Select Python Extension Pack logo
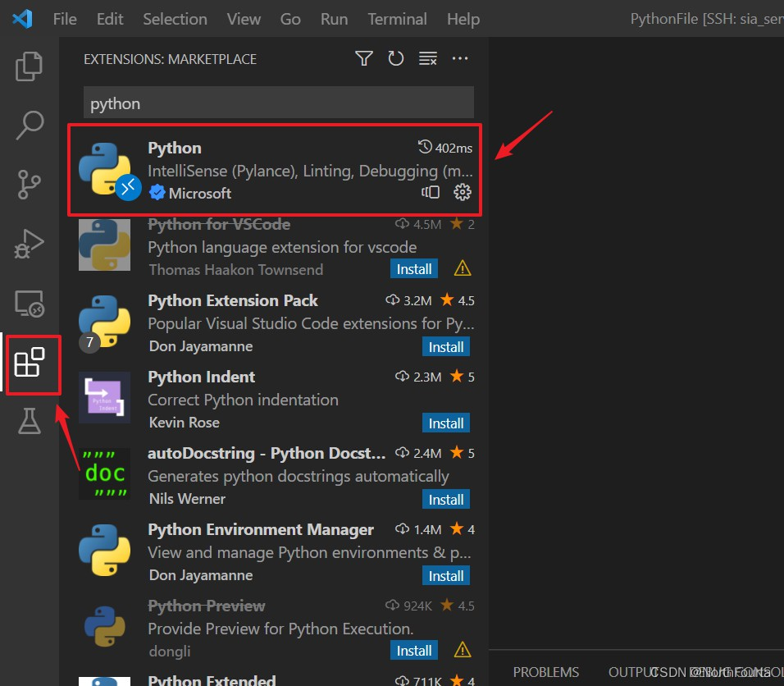This screenshot has height=686, width=784. (104, 321)
